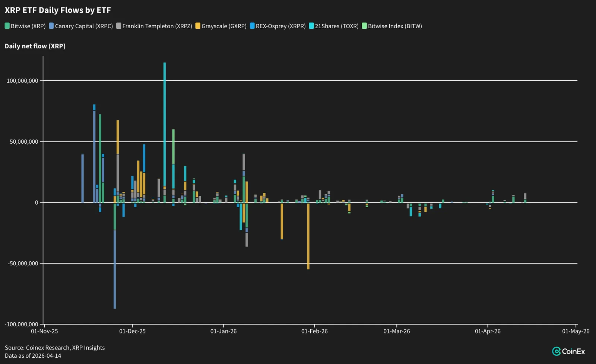The width and height of the screenshot is (596, 364).
Task: Click the 01-Jan-26 x-axis label
Action: coord(223,331)
